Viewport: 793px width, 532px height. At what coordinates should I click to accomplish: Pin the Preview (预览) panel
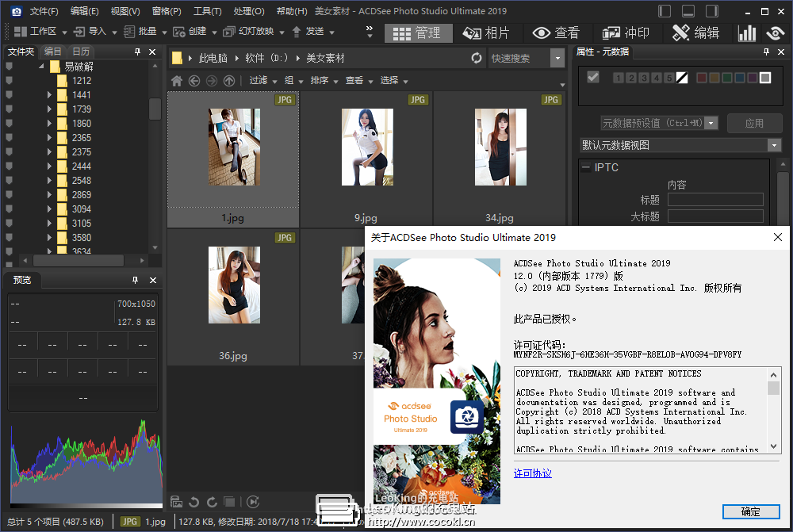(x=135, y=280)
